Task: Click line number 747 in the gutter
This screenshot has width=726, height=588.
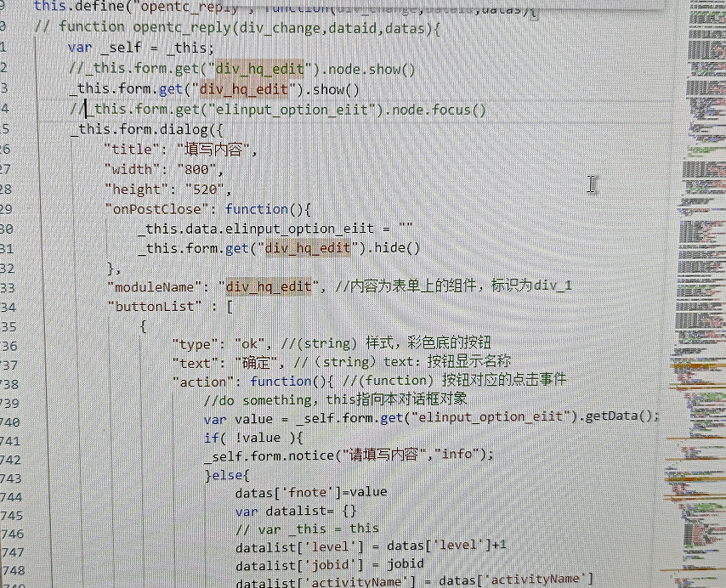Action: [12, 552]
